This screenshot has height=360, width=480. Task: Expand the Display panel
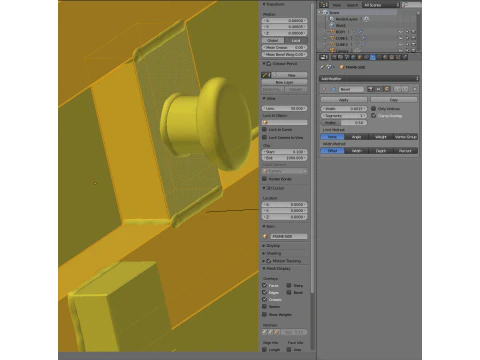coord(264,246)
